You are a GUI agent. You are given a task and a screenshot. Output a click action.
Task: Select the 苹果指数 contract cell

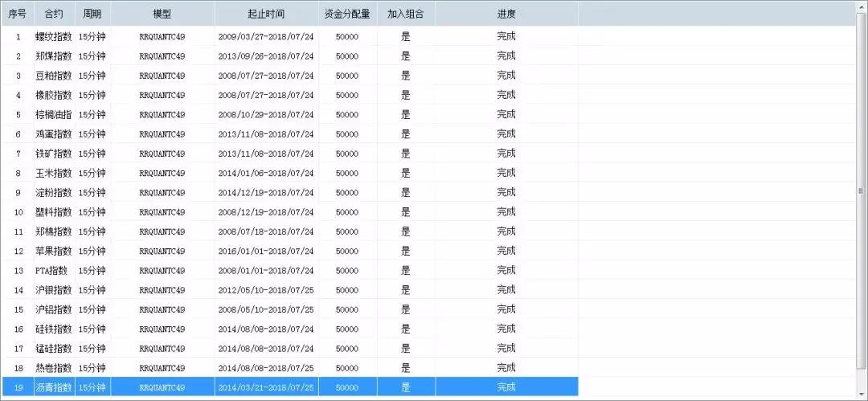click(55, 251)
